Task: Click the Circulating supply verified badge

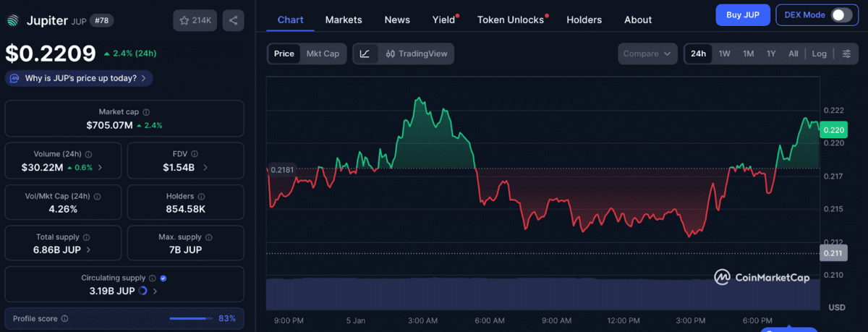Action: pyautogui.click(x=163, y=278)
